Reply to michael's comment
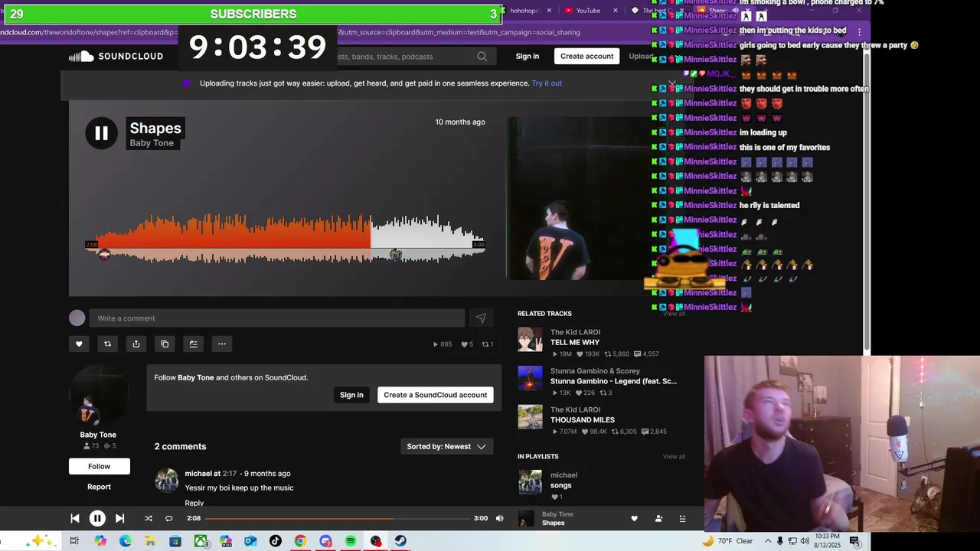This screenshot has height=551, width=980. pyautogui.click(x=194, y=503)
